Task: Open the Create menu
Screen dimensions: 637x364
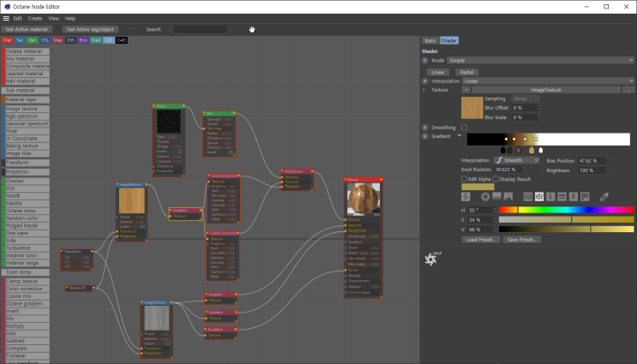Action: (35, 19)
